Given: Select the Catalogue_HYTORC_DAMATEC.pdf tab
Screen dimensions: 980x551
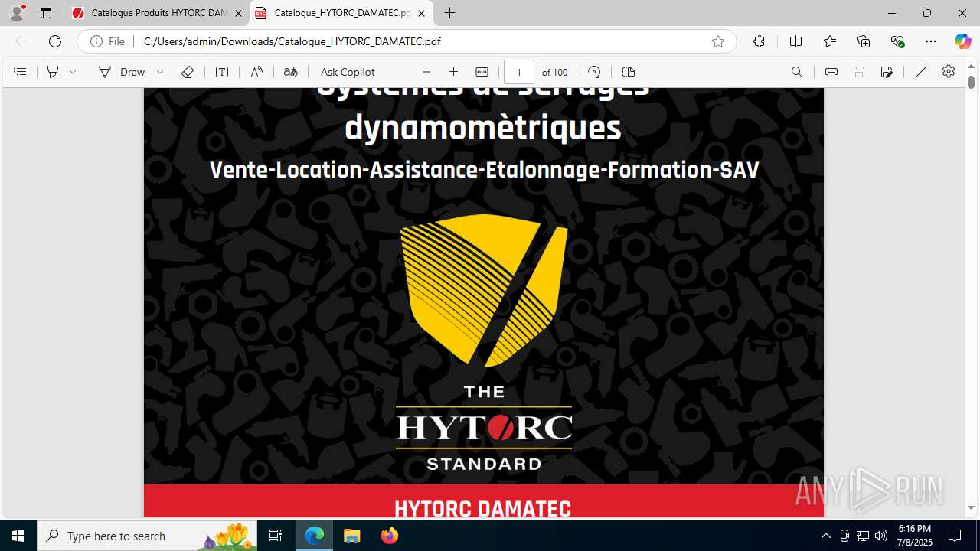Looking at the screenshot, I should 341,13.
